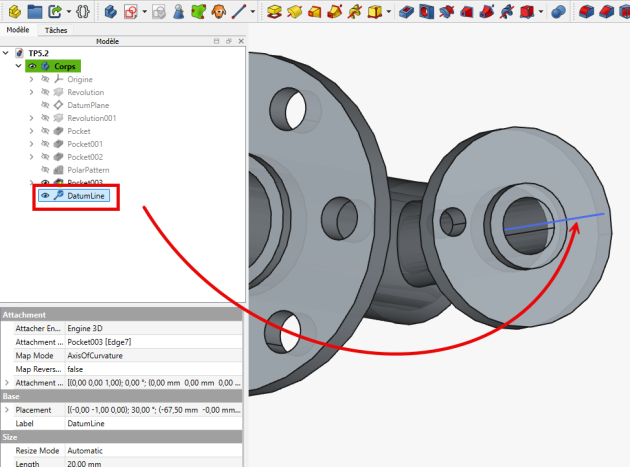Expand the Origine tree node

coord(32,79)
